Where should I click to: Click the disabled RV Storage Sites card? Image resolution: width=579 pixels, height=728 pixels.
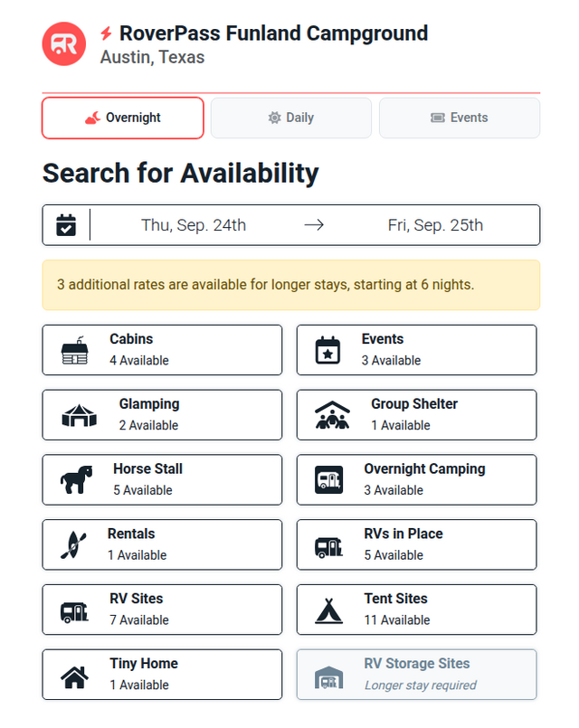click(416, 675)
